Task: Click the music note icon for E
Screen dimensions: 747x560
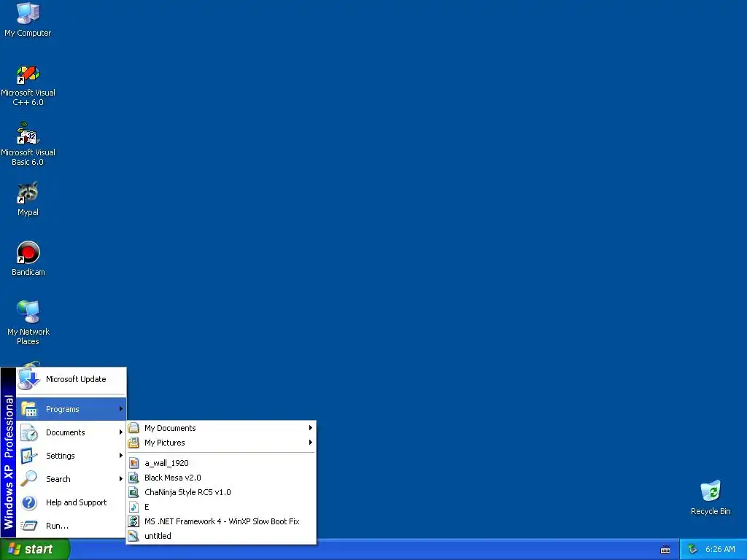Action: coord(134,507)
